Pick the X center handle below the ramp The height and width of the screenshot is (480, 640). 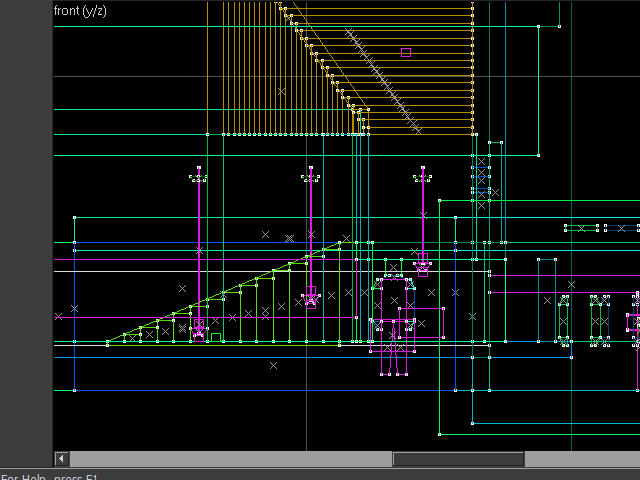click(273, 366)
